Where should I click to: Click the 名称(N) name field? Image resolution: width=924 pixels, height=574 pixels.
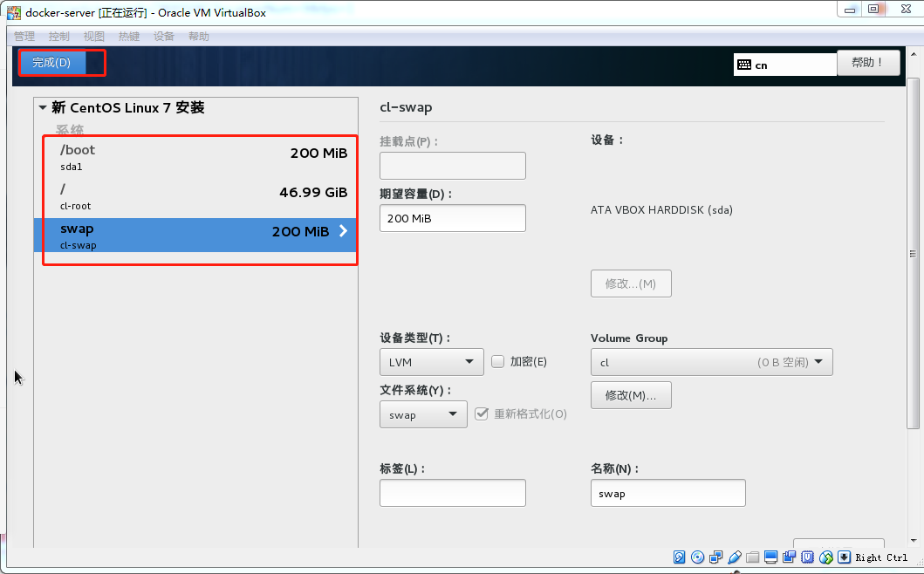(667, 493)
